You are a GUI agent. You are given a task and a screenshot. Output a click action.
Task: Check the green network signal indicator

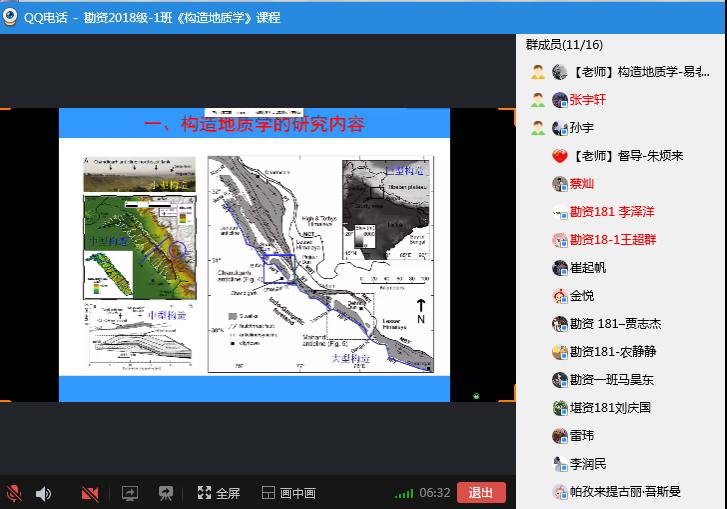point(404,493)
